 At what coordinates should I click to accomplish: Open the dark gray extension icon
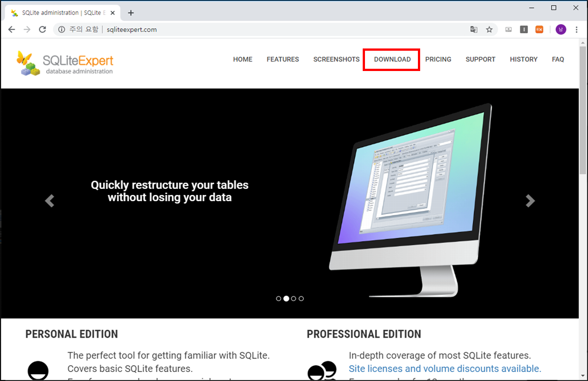[x=524, y=29]
